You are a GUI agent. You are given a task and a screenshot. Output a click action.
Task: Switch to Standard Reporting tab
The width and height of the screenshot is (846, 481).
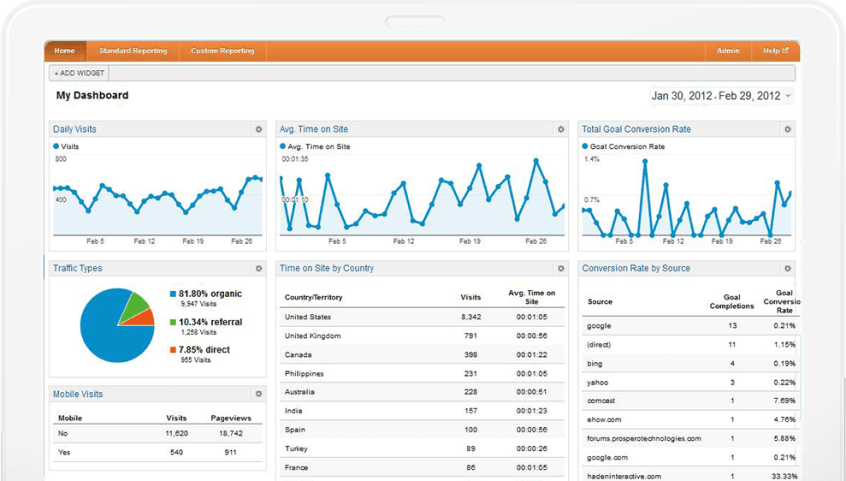coord(133,51)
